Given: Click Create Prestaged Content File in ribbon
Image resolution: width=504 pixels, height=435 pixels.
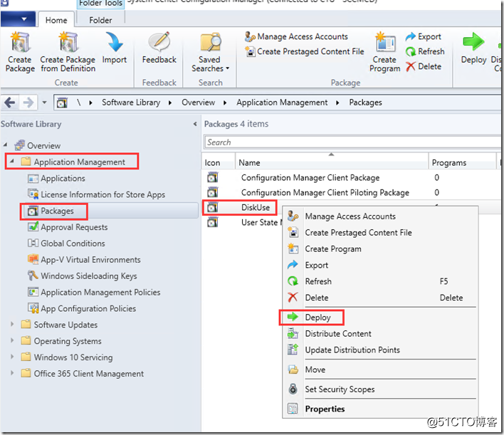Looking at the screenshot, I should point(305,51).
